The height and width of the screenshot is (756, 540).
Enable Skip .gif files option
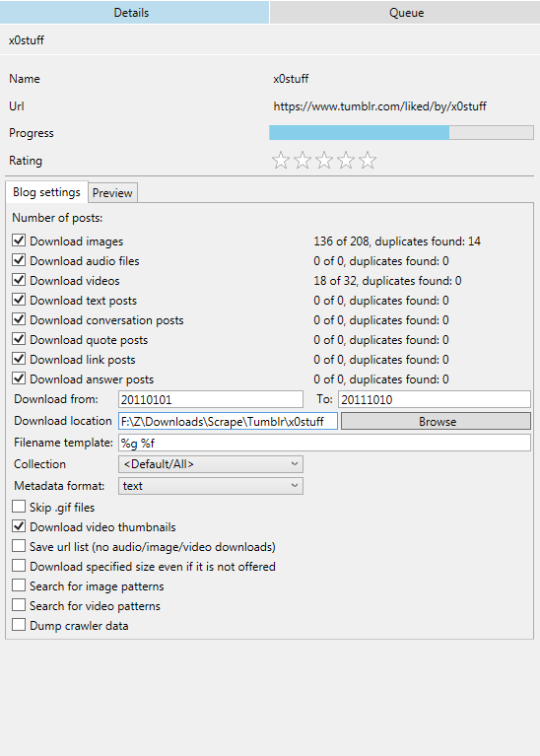19,507
